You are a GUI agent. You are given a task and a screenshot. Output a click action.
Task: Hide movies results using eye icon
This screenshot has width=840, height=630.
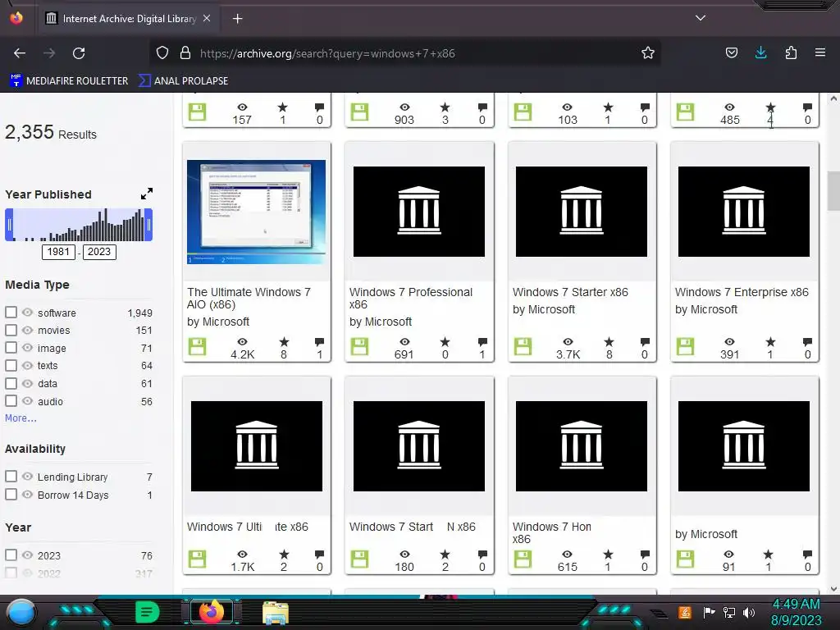coord(27,330)
